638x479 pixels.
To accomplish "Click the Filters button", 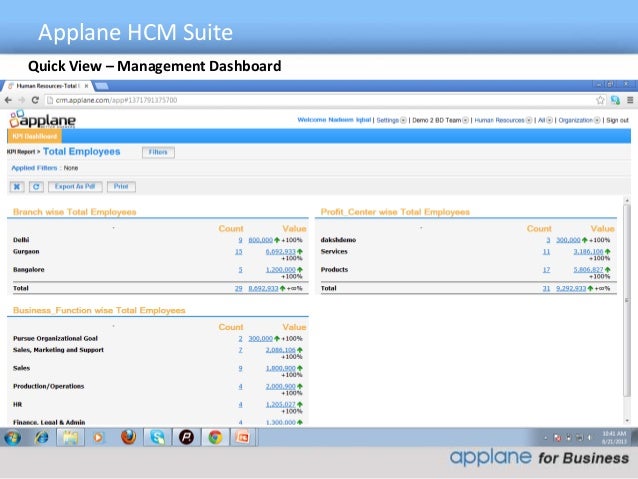I will tap(158, 152).
